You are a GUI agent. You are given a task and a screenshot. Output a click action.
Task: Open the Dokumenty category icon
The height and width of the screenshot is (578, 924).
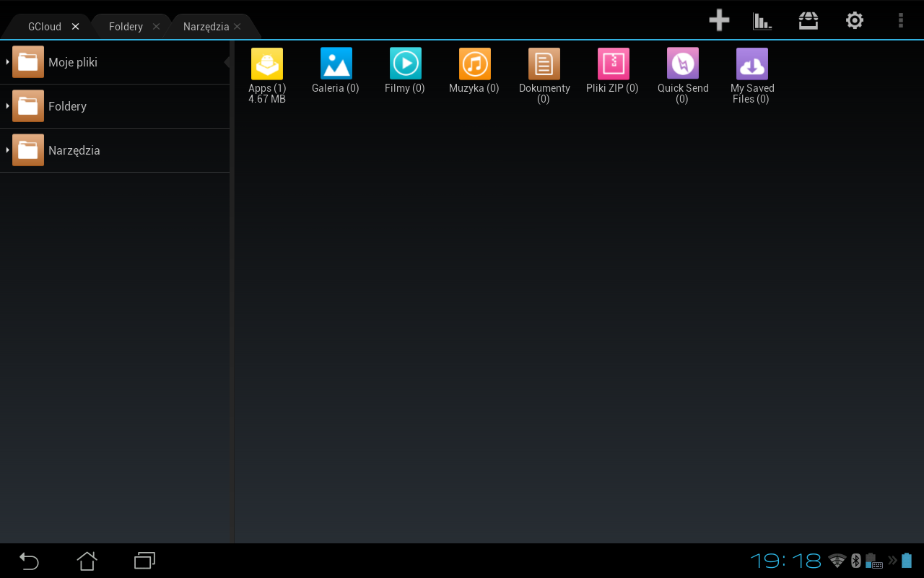(544, 64)
